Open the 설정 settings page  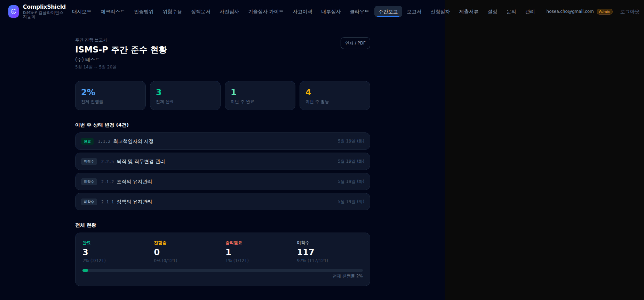[x=492, y=11]
